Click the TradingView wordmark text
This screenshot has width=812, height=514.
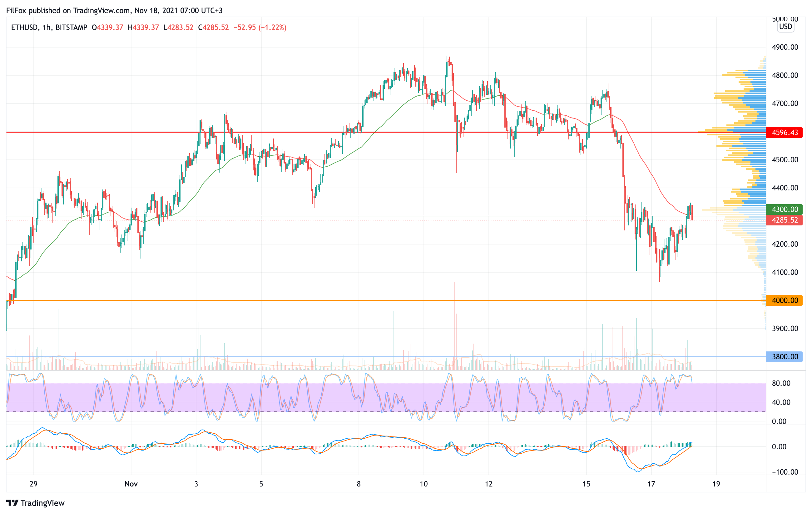click(x=42, y=503)
